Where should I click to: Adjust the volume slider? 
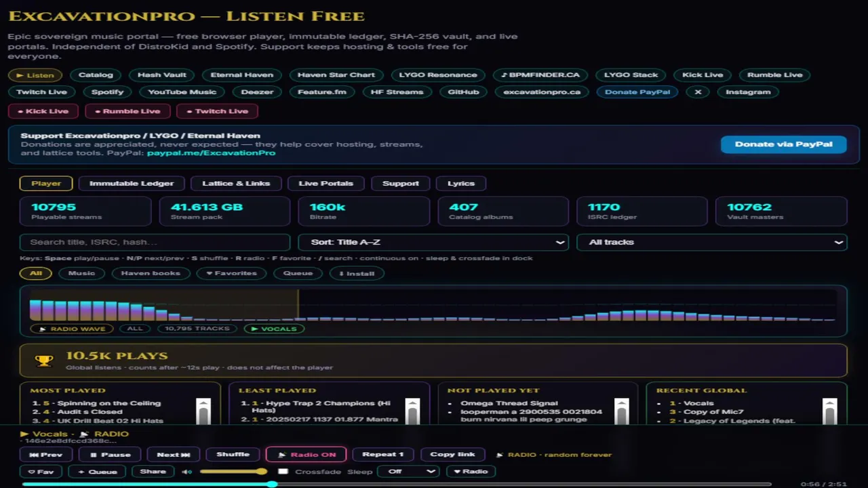coord(233,471)
